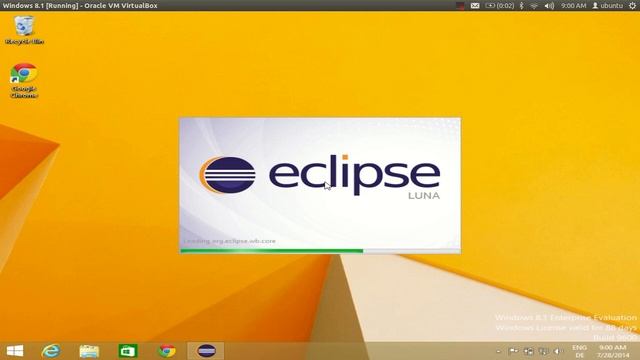The width and height of the screenshot is (640, 360).
Task: Click the Eclipse Luna splash logo
Action: pos(320,176)
